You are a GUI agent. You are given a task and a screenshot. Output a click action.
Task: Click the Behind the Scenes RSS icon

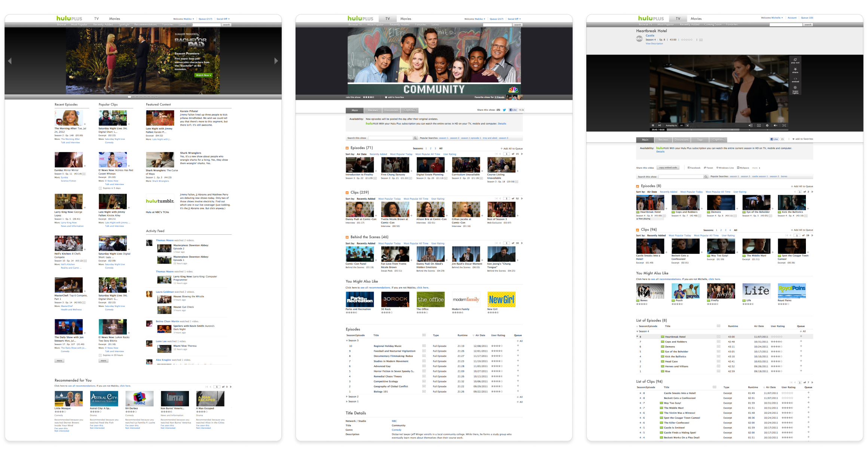(347, 237)
